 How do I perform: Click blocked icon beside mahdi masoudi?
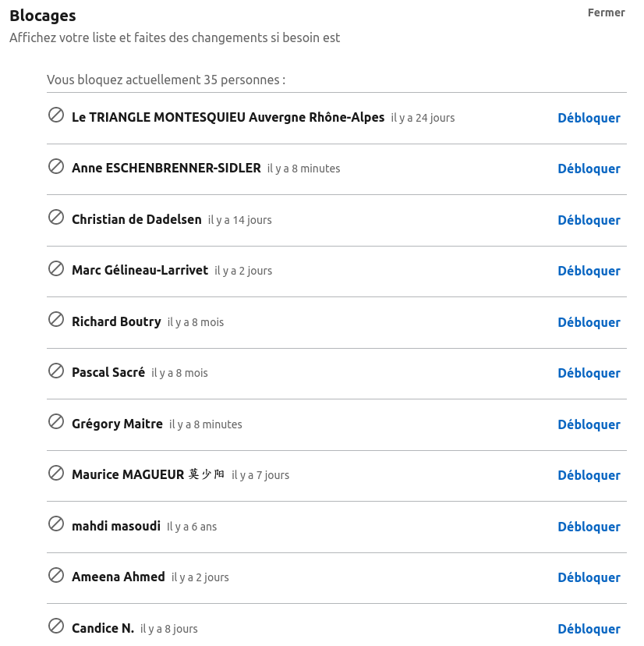[56, 524]
